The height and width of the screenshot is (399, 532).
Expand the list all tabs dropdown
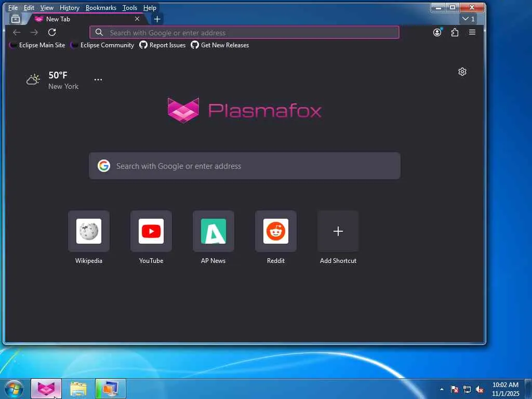pos(469,19)
